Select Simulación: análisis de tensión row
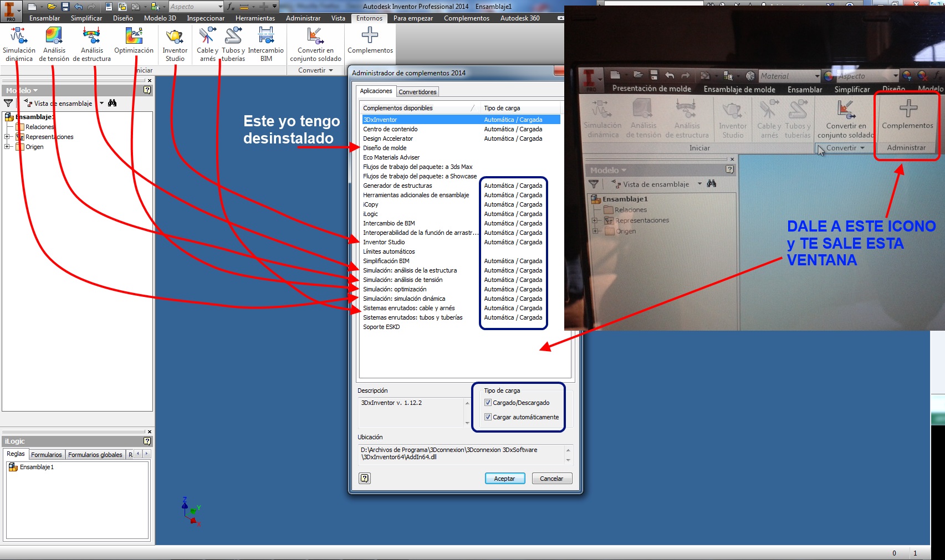Viewport: 945px width, 560px height. point(461,280)
